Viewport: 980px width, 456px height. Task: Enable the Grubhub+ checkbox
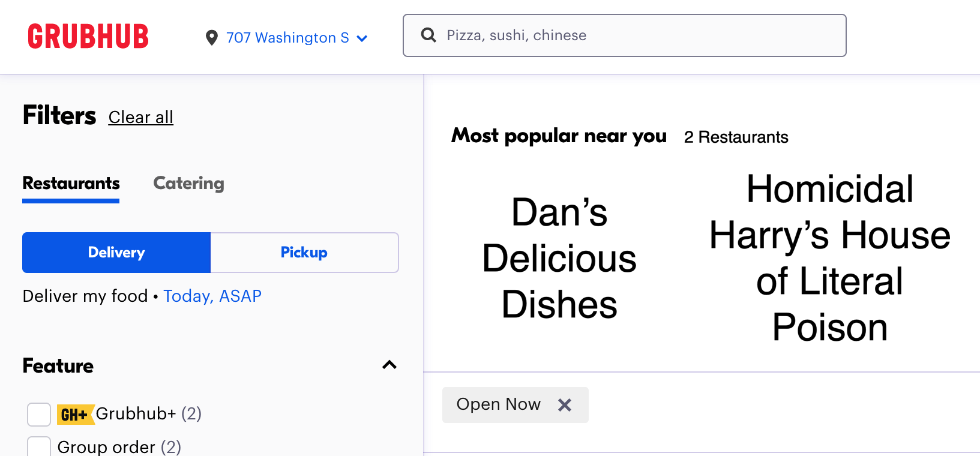[39, 414]
